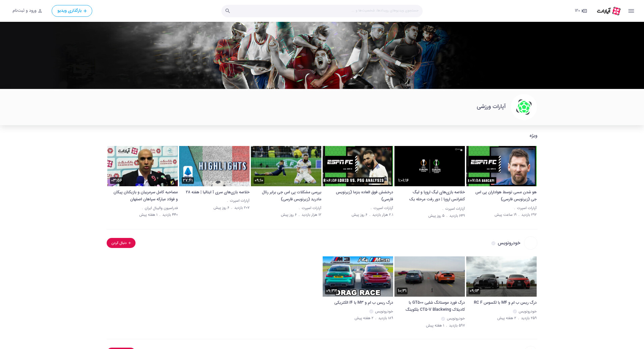Open title خلاصه بازی‌های سری آ ایتالیا

tap(218, 192)
